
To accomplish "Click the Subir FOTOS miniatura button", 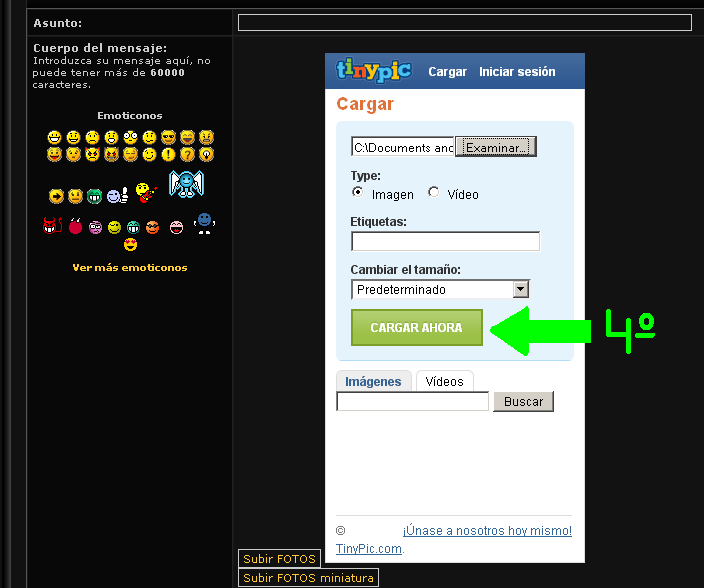I will click(308, 578).
